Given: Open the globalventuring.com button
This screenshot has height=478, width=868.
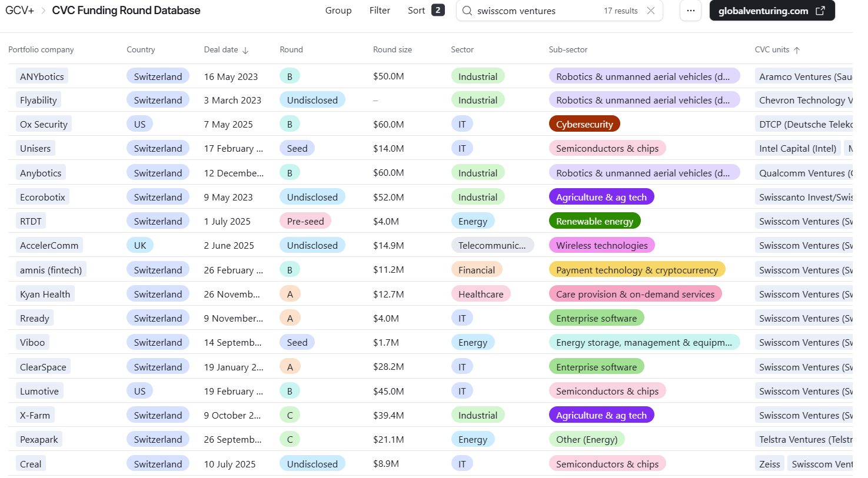Looking at the screenshot, I should (763, 11).
